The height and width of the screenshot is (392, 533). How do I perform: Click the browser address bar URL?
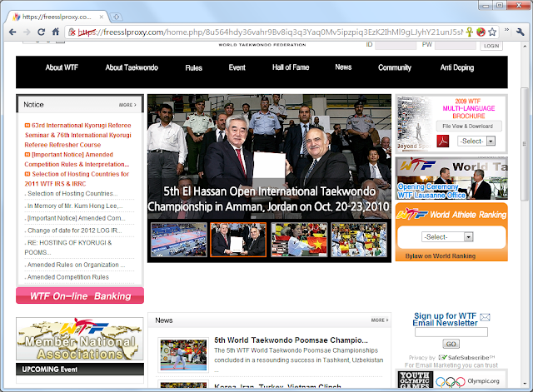click(x=270, y=32)
